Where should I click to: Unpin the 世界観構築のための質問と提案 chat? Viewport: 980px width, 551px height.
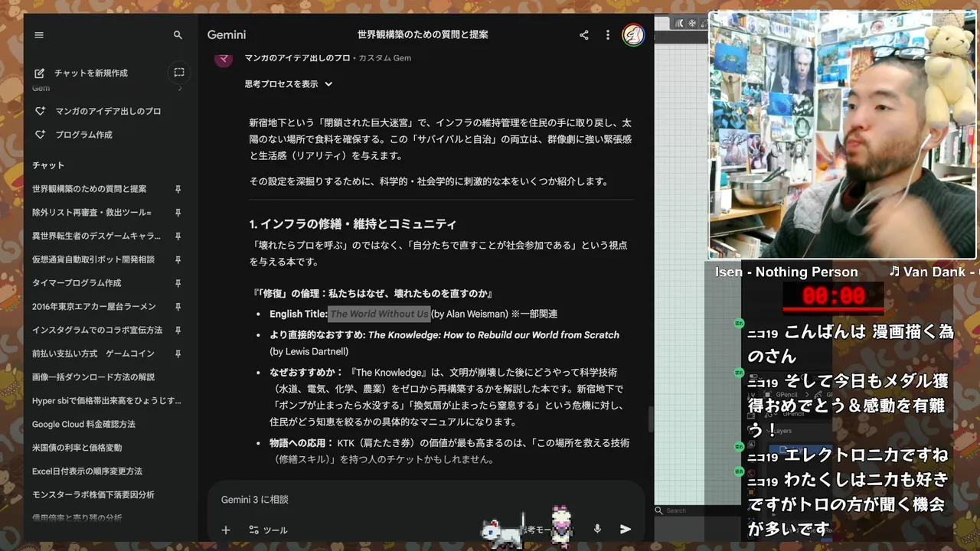[178, 189]
